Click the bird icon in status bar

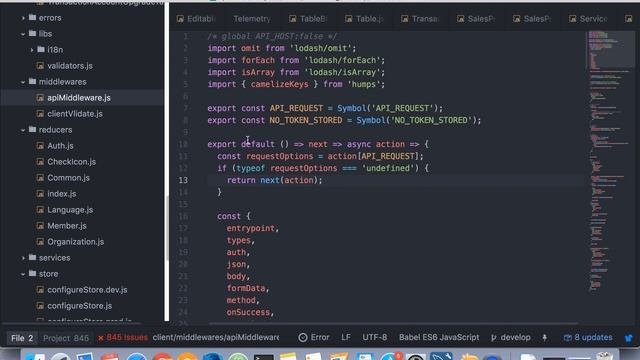coord(629,338)
